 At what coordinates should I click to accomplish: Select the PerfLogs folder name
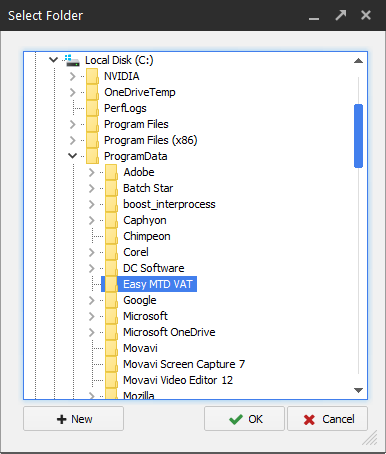tap(125, 108)
